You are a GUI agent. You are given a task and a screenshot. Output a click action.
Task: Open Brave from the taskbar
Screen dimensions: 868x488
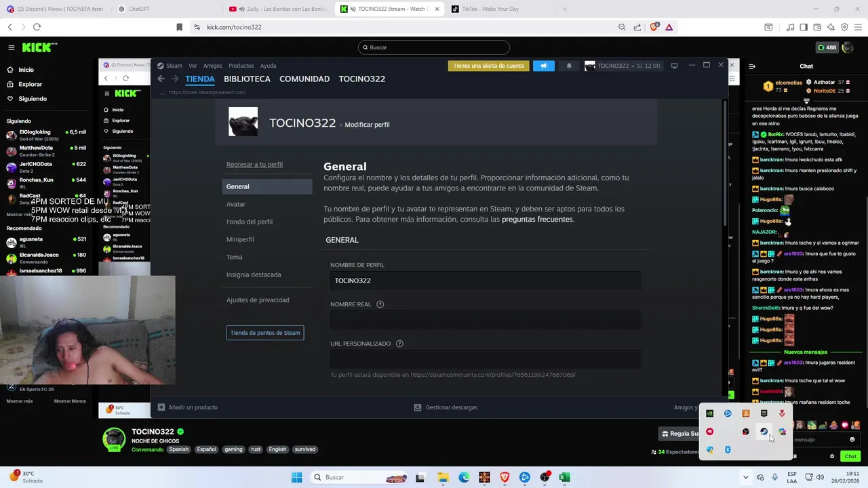pos(504,477)
